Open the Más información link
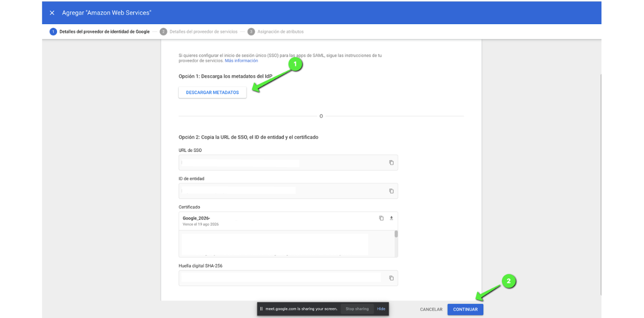 tap(241, 61)
